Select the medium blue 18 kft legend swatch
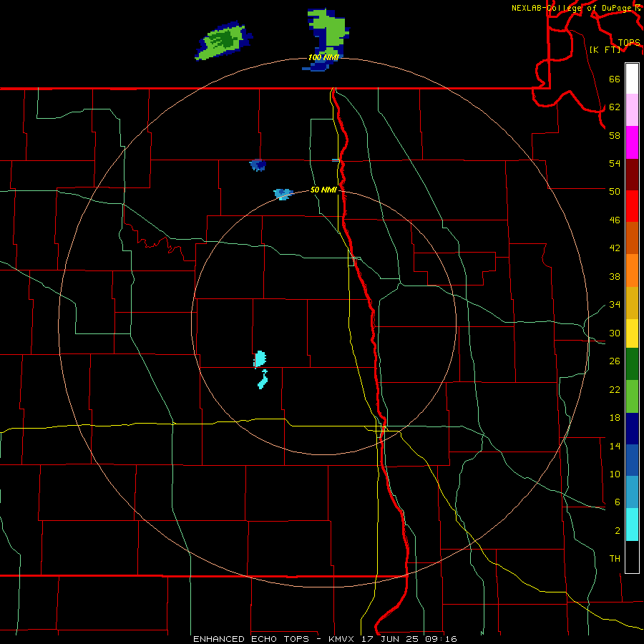The height and width of the screenshot is (644, 644). [x=632, y=460]
